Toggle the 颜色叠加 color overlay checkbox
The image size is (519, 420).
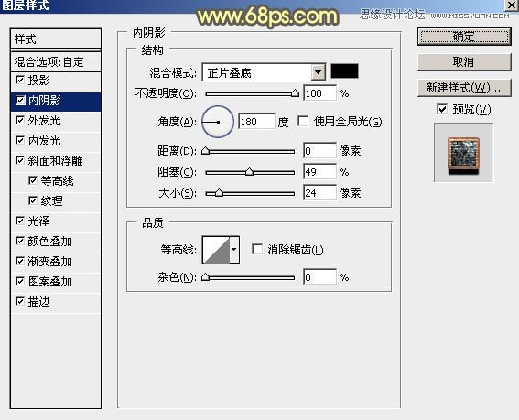pyautogui.click(x=20, y=241)
